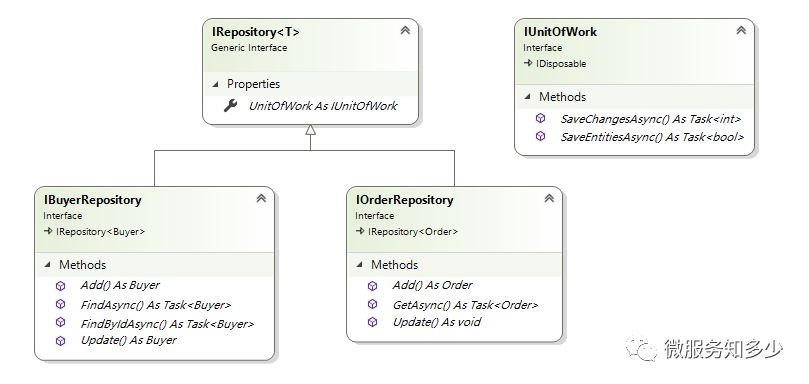Viewport: 809px width, 384px height.
Task: Click method icon next to SaveChangesAsync()
Action: 540,118
